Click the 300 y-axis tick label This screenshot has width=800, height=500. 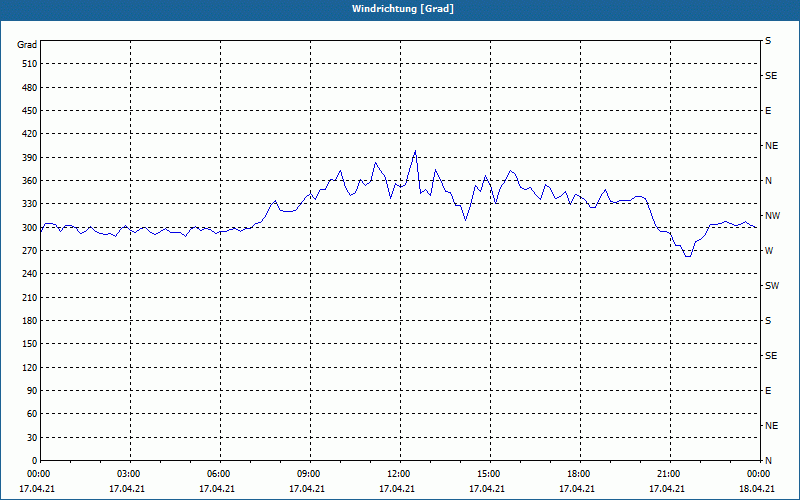pos(30,228)
